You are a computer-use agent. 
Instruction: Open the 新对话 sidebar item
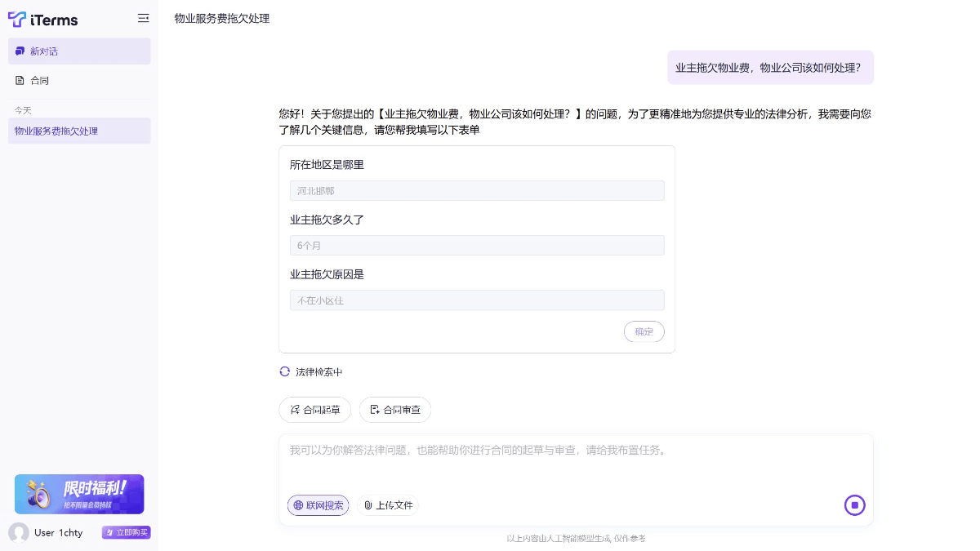click(x=79, y=51)
